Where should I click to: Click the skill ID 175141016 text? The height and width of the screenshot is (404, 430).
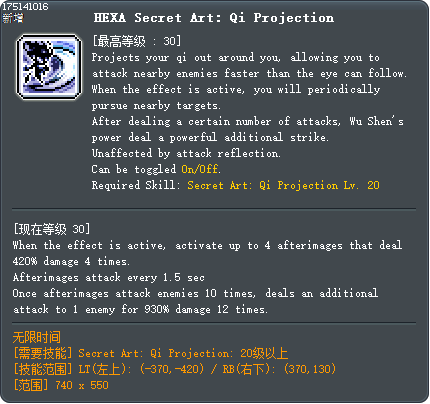(x=25, y=6)
